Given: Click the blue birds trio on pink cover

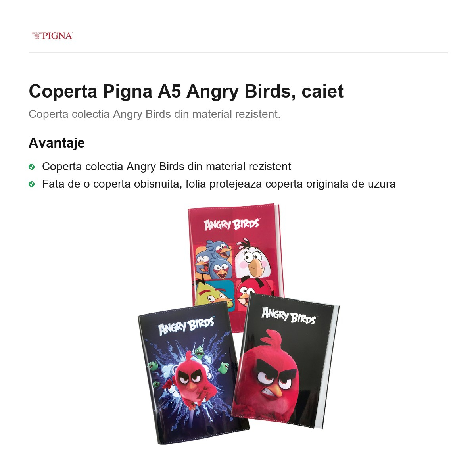Looking at the screenshot, I should click(x=213, y=260).
